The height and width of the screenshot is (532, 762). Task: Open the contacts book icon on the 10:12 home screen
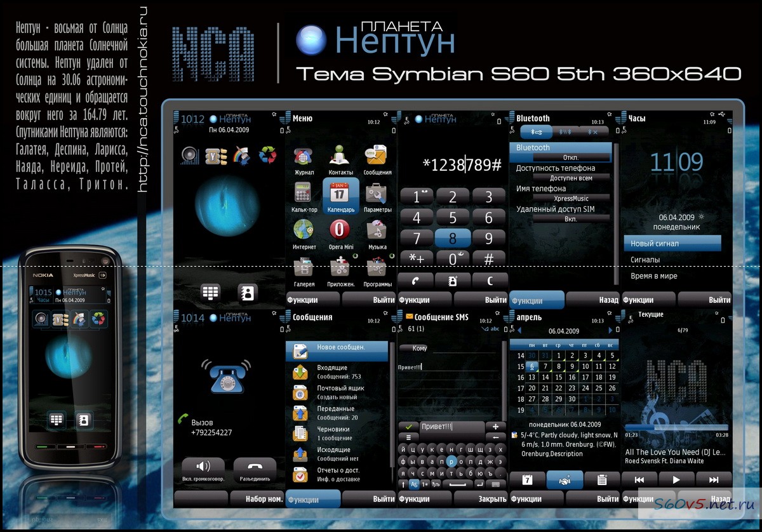tap(247, 292)
